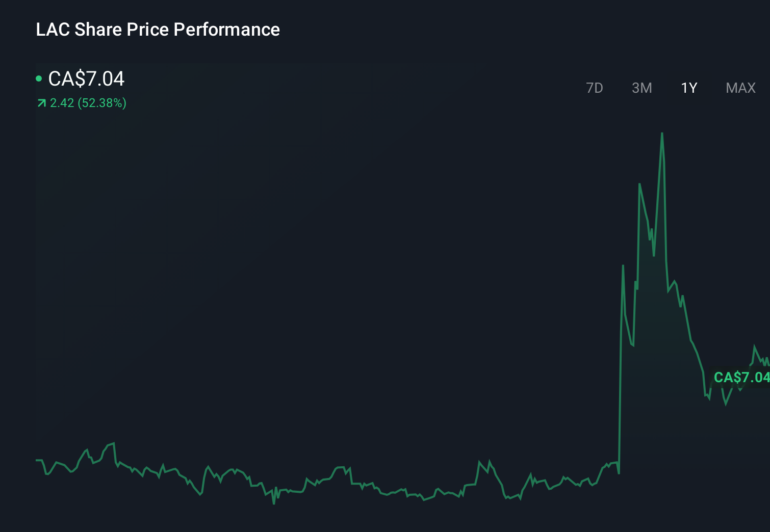This screenshot has width=770, height=532.
Task: Click the CA$7.04 price label on chart
Action: click(x=742, y=378)
